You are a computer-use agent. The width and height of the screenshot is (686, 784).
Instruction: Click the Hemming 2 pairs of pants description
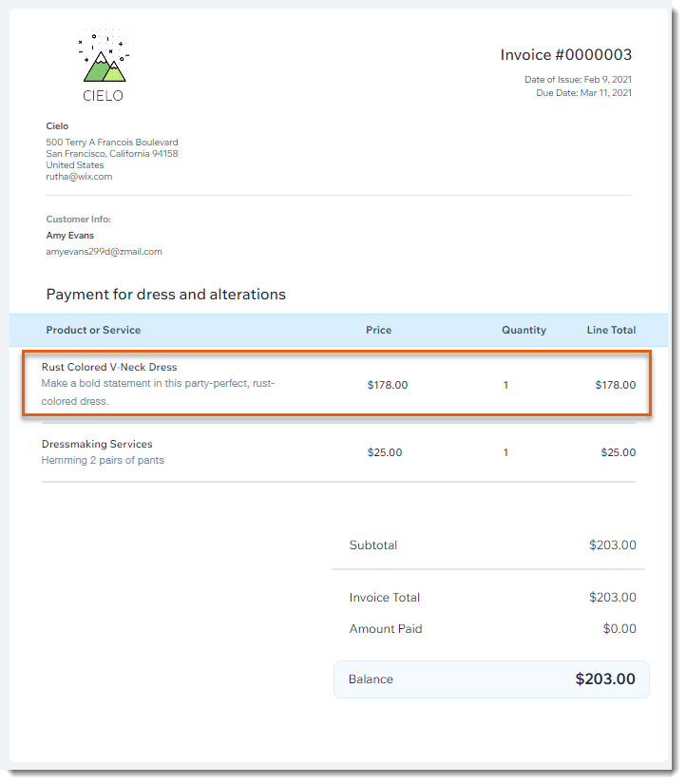coord(103,461)
